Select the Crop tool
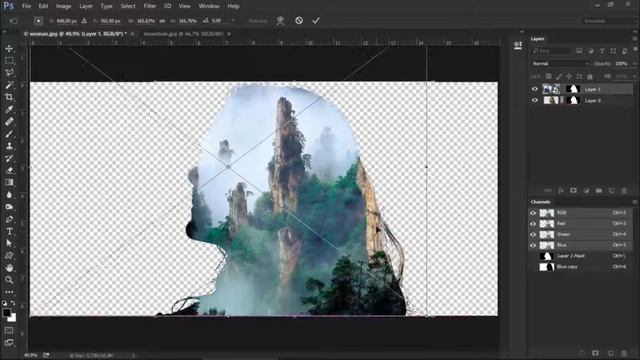Image resolution: width=640 pixels, height=360 pixels. [9, 97]
